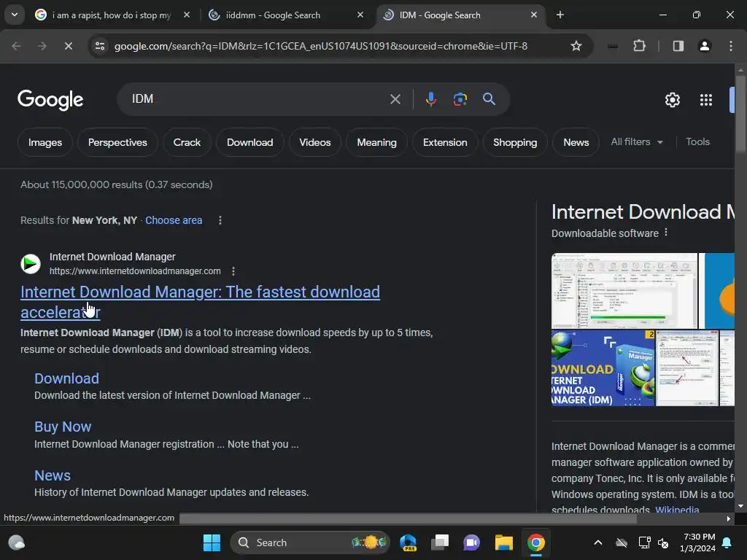Open knowledge panel more options dots
This screenshot has height=560, width=747.
[x=666, y=233]
